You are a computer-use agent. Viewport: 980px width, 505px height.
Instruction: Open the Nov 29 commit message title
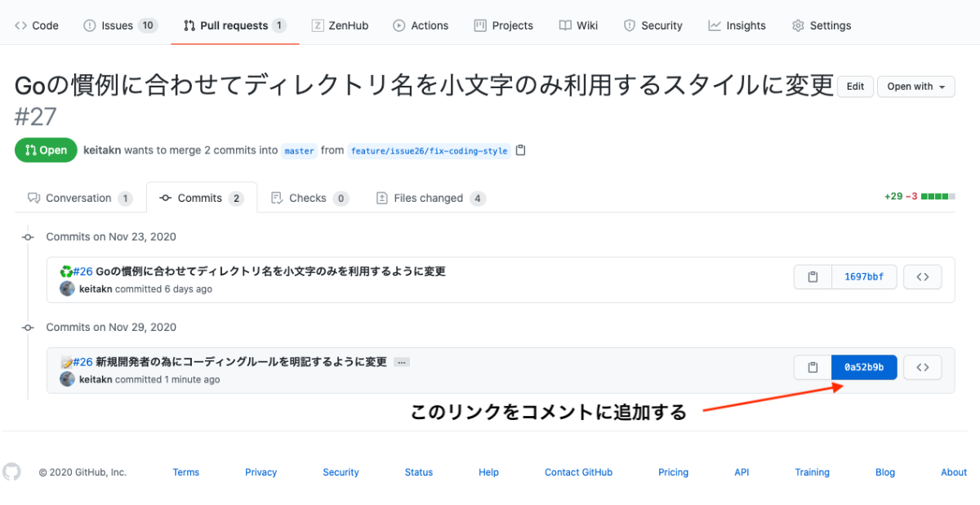pyautogui.click(x=242, y=362)
